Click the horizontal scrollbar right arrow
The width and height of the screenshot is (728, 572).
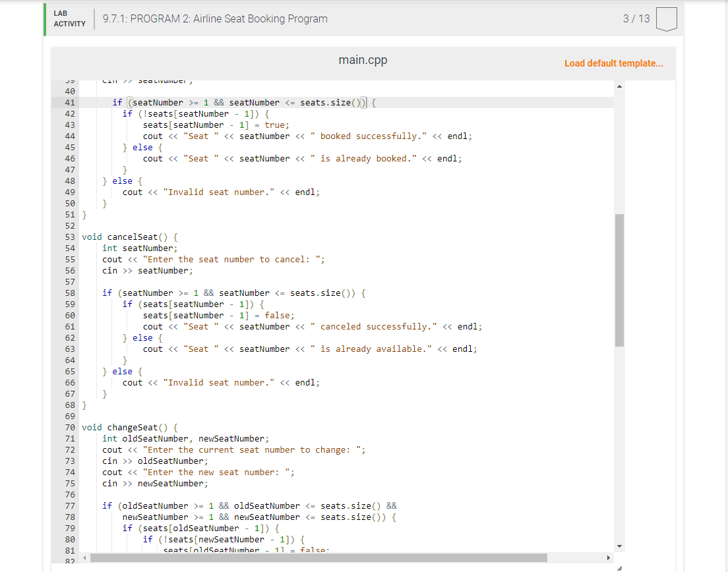[x=608, y=558]
